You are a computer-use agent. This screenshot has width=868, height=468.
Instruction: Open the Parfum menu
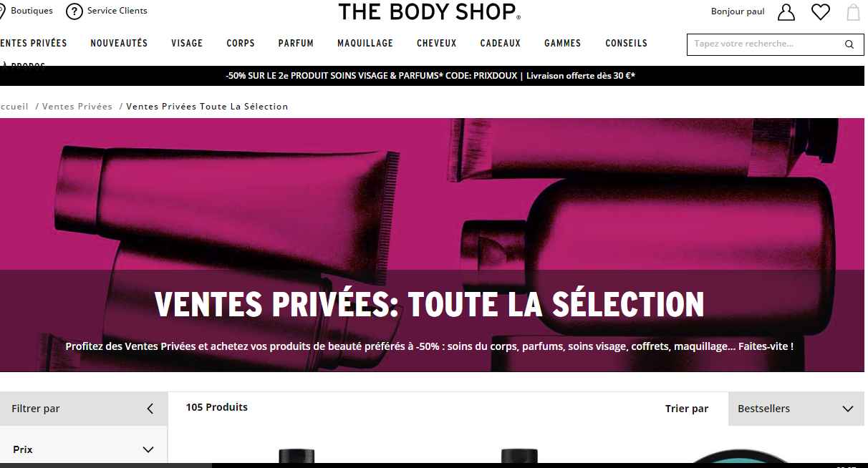tap(296, 43)
